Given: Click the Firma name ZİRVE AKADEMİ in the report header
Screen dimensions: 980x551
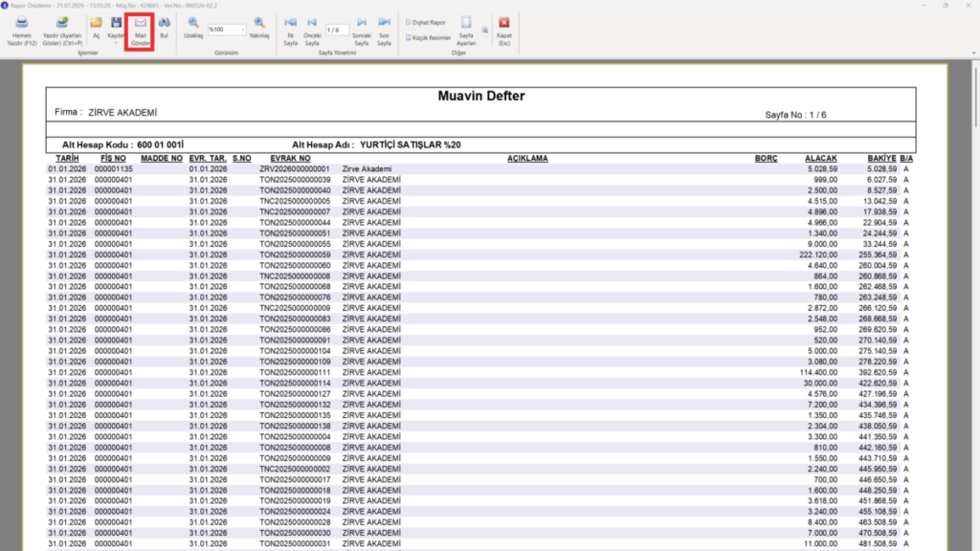Looking at the screenshot, I should coord(122,113).
